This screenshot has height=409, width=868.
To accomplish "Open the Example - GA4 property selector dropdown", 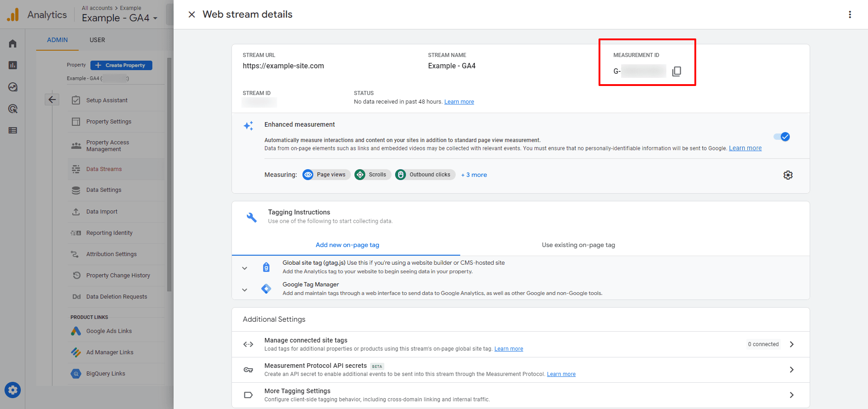I will (120, 18).
